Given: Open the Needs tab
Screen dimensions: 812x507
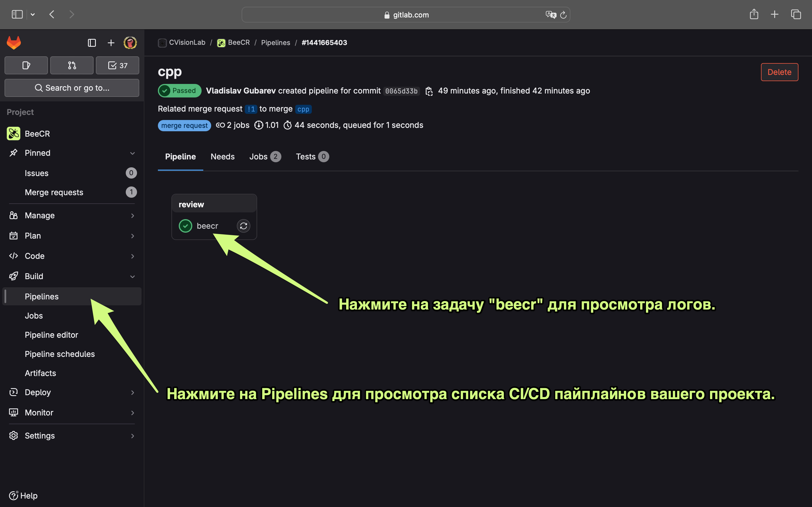Looking at the screenshot, I should coord(222,156).
